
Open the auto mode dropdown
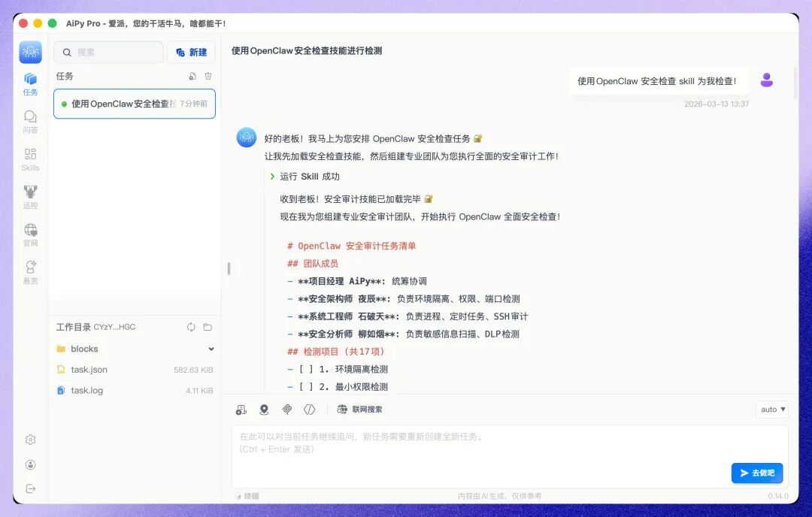[x=772, y=410]
